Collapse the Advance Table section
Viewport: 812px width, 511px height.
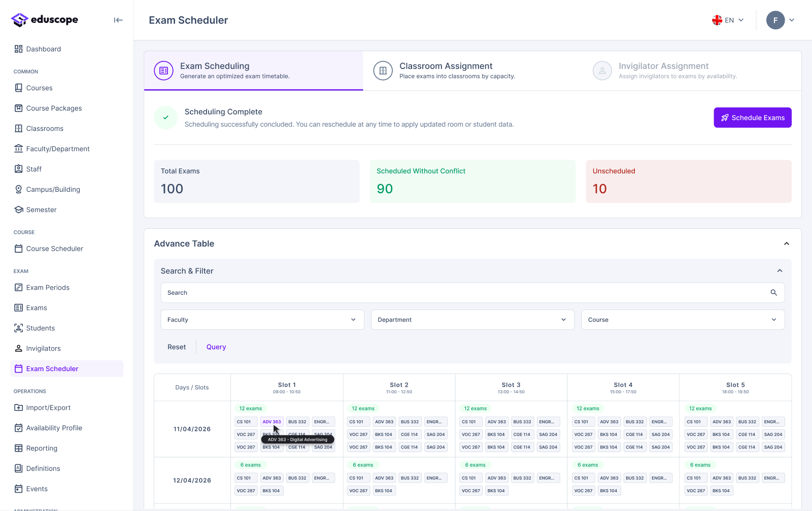tap(787, 244)
